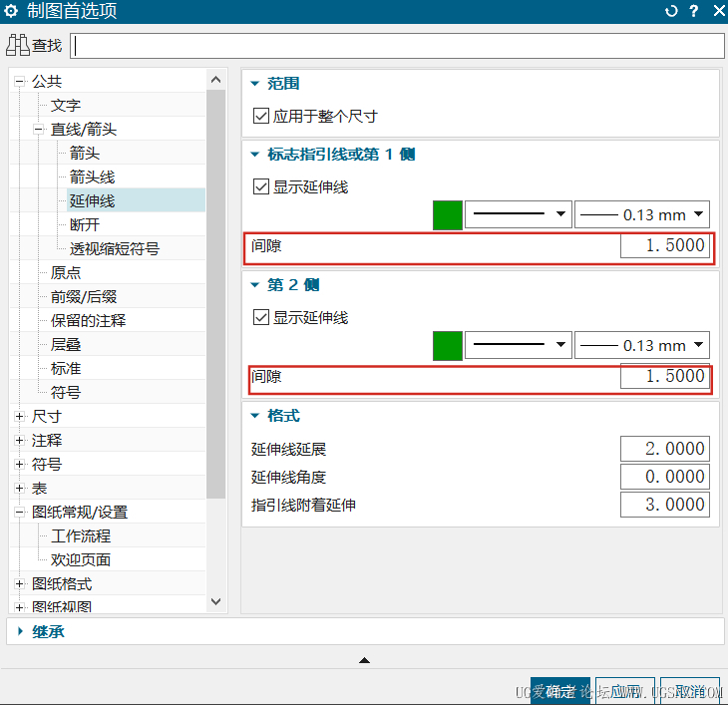Select 断开 in the tree
This screenshot has height=705, width=728.
(x=85, y=225)
